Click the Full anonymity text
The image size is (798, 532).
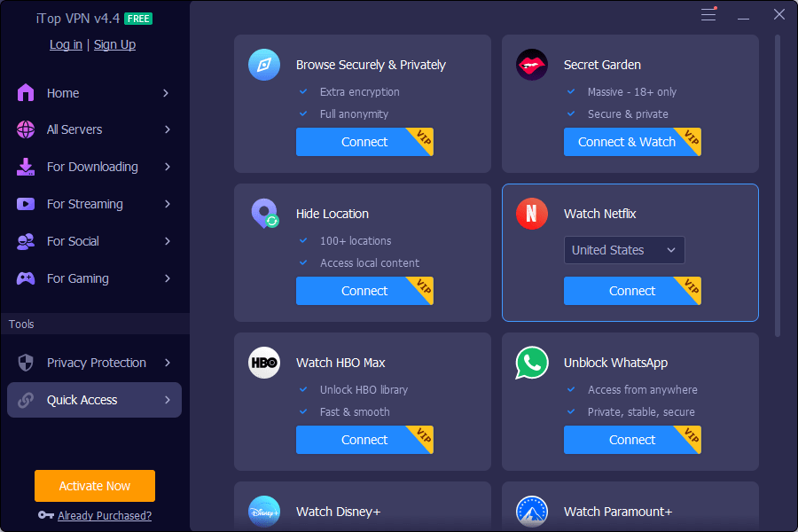coord(354,114)
